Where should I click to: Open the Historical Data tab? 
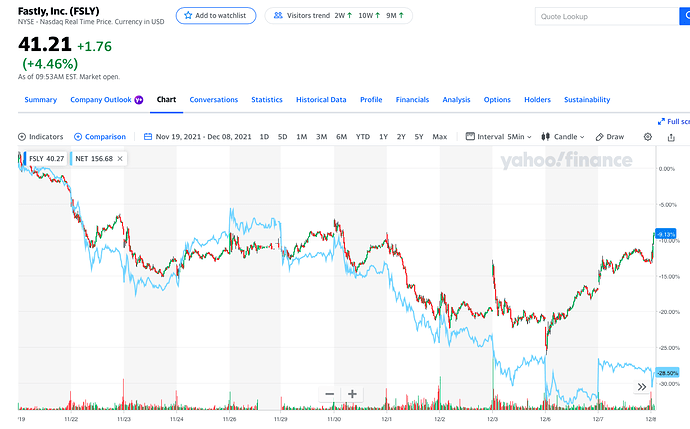[321, 100]
